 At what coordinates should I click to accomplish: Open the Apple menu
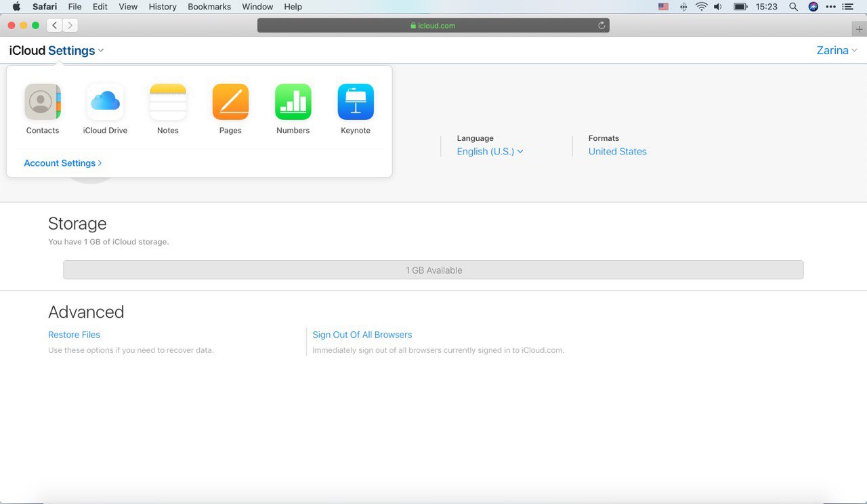click(x=16, y=7)
